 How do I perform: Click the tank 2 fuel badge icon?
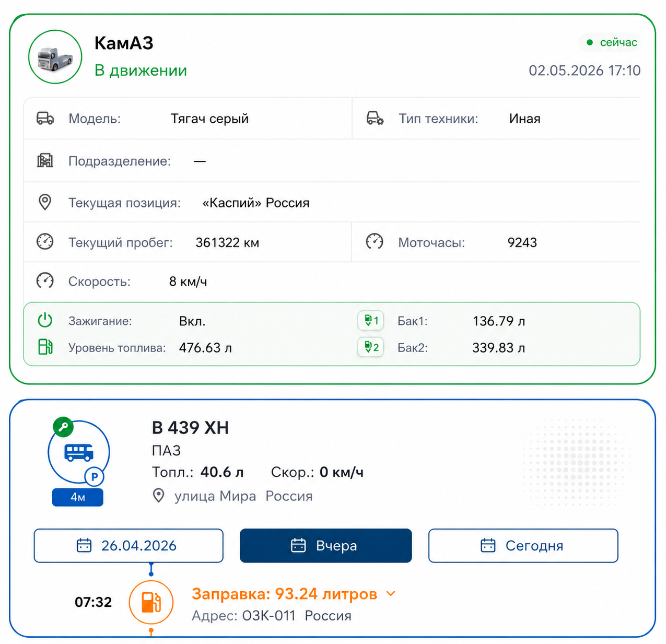(x=371, y=347)
